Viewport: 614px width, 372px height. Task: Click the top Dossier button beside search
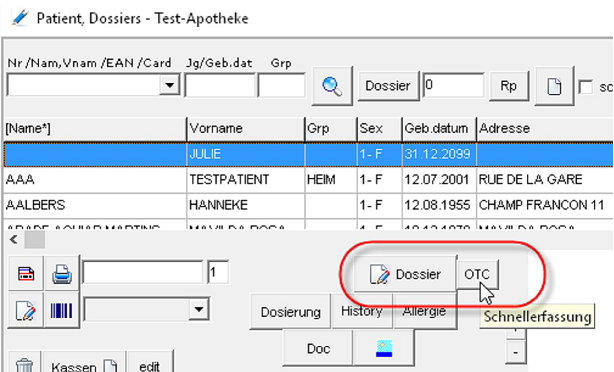click(388, 86)
